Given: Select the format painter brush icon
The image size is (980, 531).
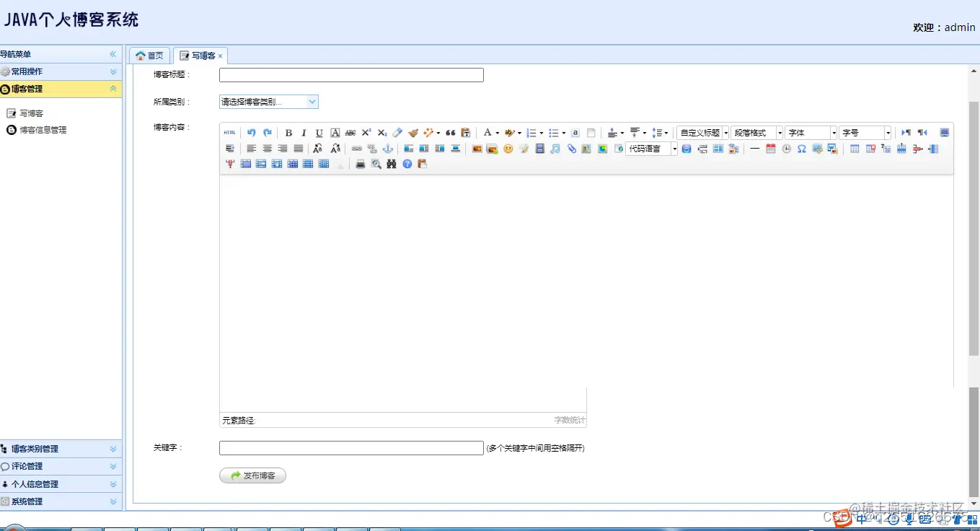Looking at the screenshot, I should coord(413,133).
